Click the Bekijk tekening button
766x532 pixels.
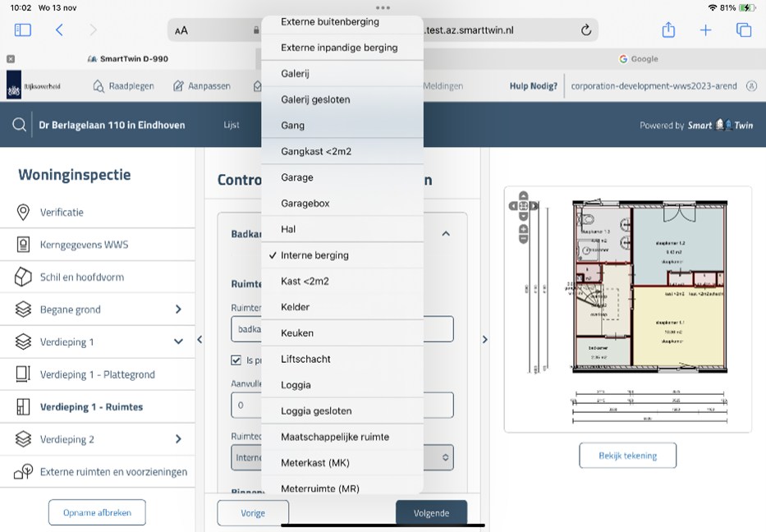point(627,455)
